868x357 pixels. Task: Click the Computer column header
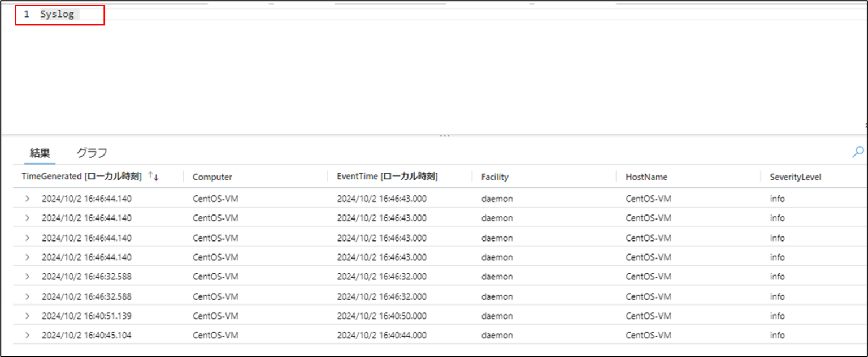coord(212,177)
